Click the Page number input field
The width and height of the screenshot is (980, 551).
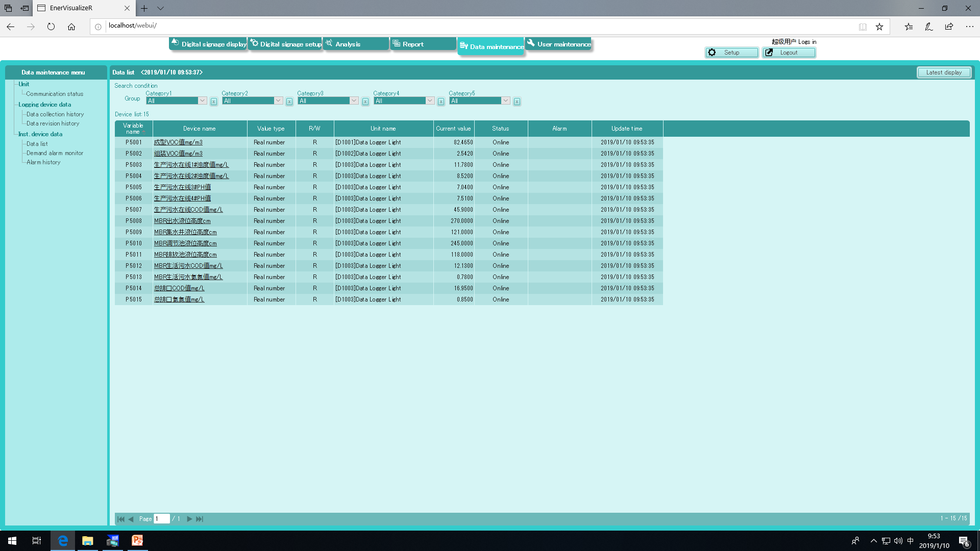pyautogui.click(x=161, y=519)
